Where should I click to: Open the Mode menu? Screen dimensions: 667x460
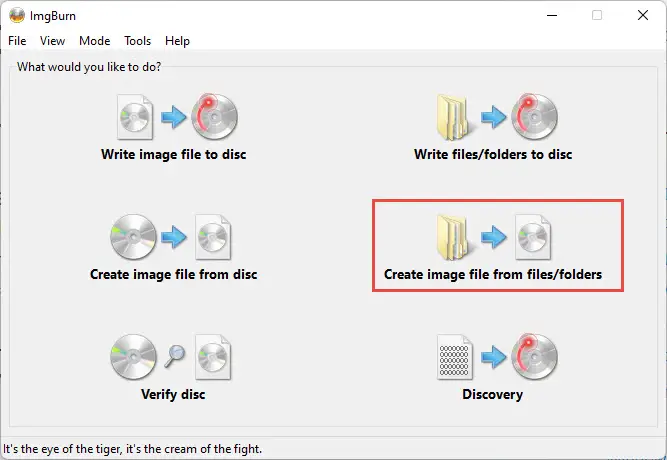[x=94, y=41]
